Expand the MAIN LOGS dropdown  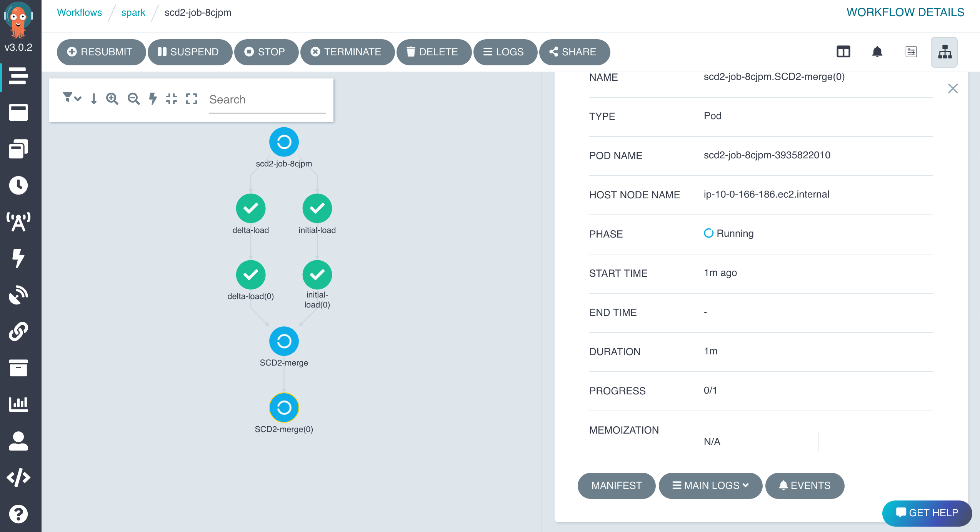710,485
